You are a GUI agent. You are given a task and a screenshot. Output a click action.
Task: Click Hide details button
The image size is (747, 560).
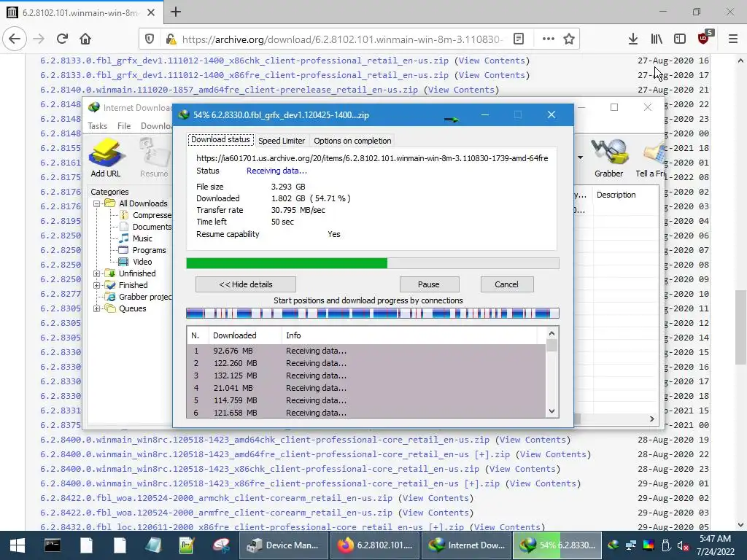pos(246,285)
